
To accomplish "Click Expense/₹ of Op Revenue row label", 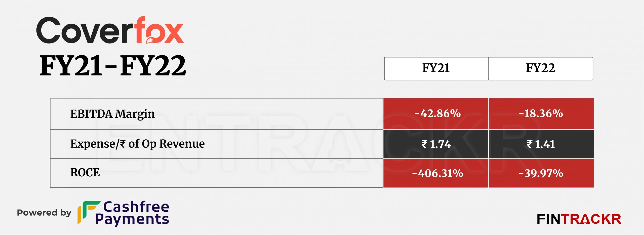I will click(x=137, y=144).
